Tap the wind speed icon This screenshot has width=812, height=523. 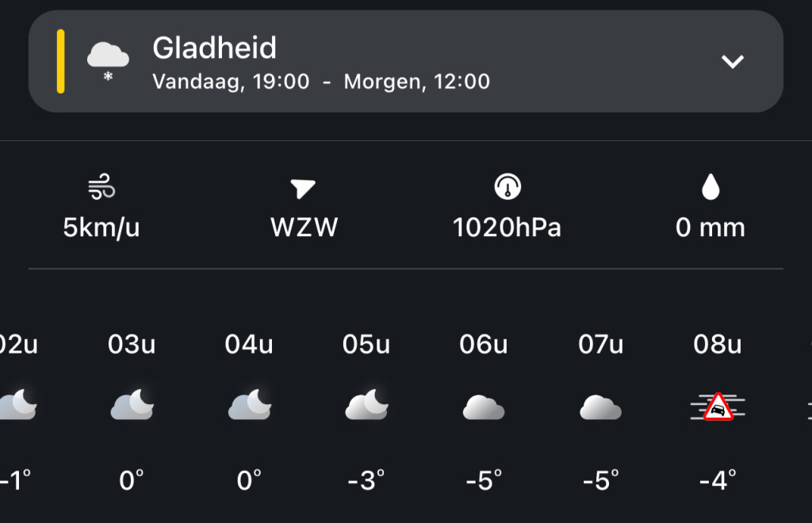[x=101, y=189]
